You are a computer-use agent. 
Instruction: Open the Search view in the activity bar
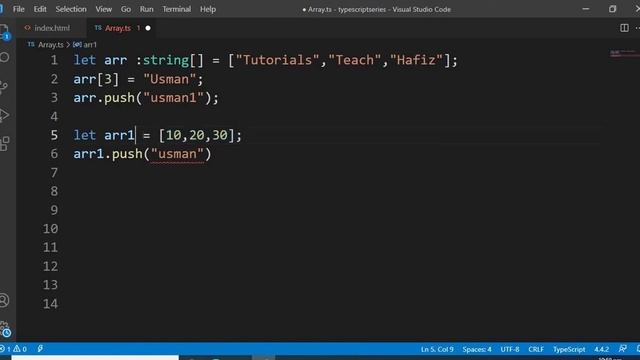(4, 58)
